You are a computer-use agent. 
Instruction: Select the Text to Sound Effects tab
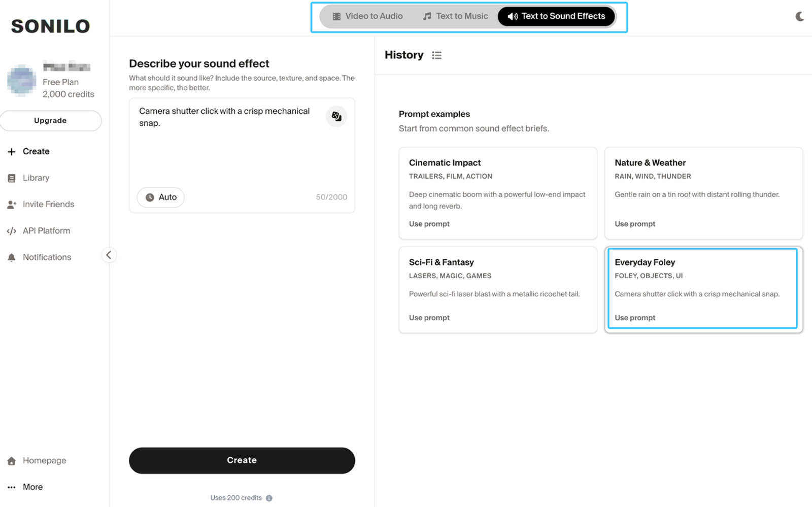pyautogui.click(x=556, y=16)
